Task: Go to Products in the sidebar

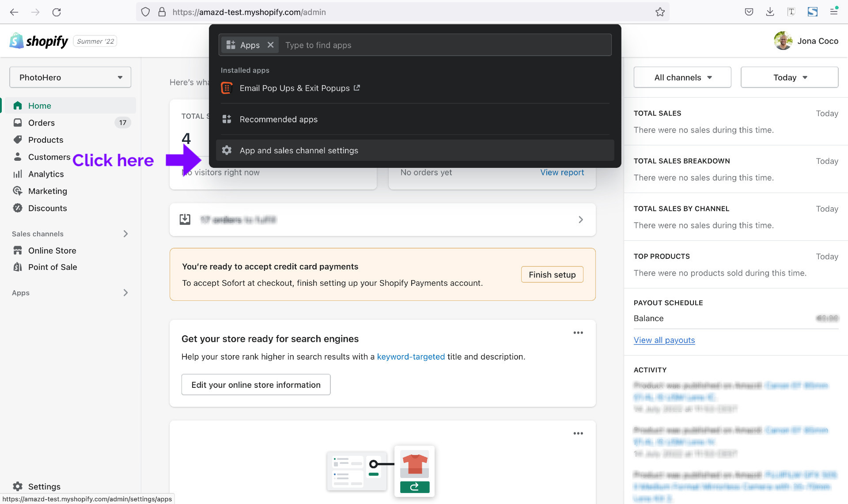Action: [45, 140]
